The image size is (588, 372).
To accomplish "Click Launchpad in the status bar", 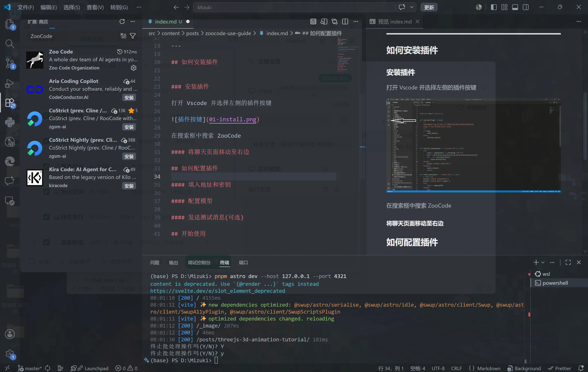I will pos(89,368).
